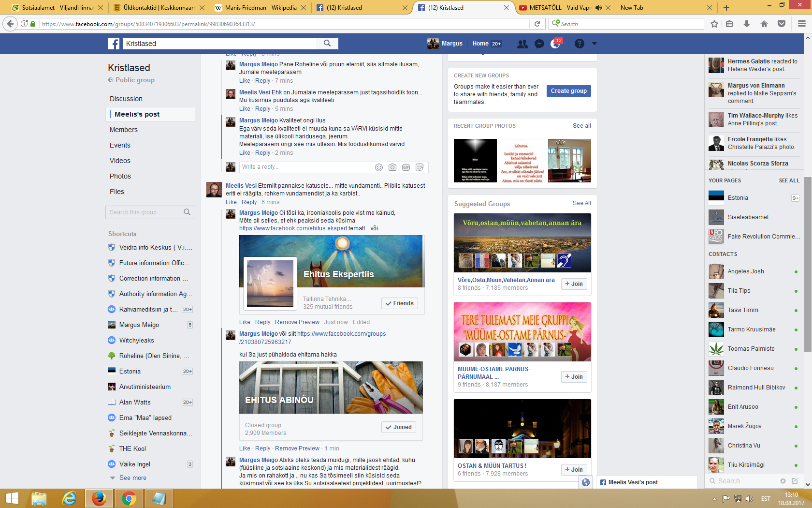
Task: Toggle Friends status on Ehitus Ekspertiis
Action: click(x=399, y=303)
